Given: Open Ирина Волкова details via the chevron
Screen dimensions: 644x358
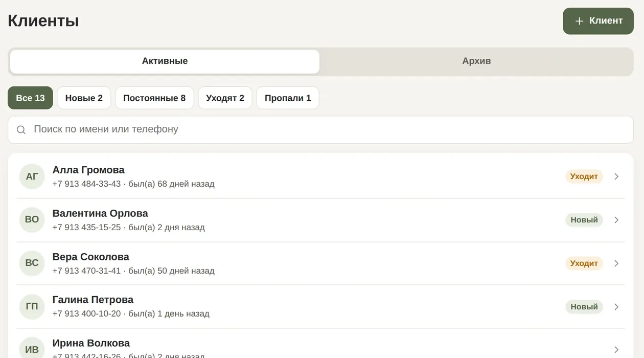Looking at the screenshot, I should (x=616, y=350).
